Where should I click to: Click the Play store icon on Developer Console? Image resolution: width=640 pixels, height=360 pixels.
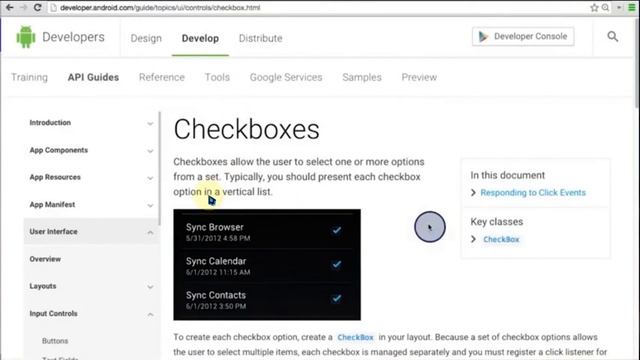tap(483, 36)
